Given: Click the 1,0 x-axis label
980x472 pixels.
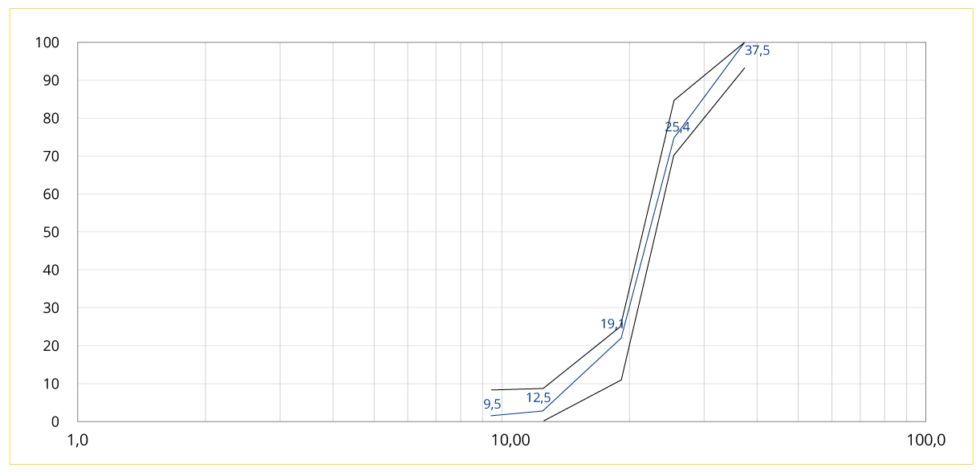Looking at the screenshot, I should (78, 440).
